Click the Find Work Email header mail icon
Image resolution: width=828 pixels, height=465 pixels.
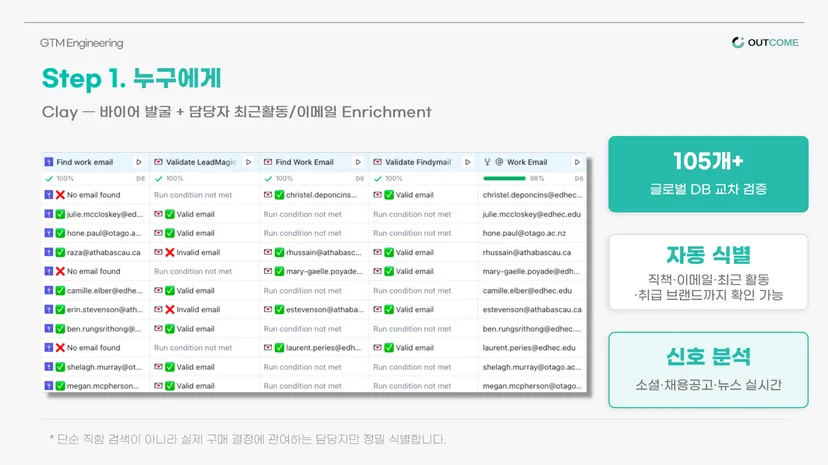[268, 162]
